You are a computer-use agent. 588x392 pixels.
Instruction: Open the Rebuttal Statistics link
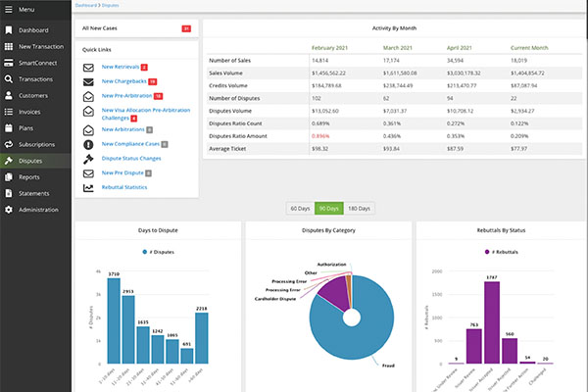pyautogui.click(x=124, y=187)
